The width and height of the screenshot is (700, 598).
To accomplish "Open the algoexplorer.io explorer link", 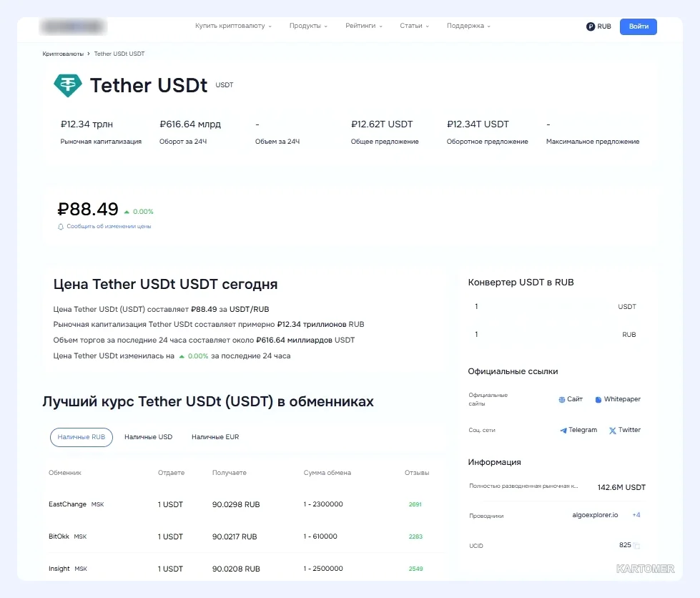I will (x=595, y=515).
